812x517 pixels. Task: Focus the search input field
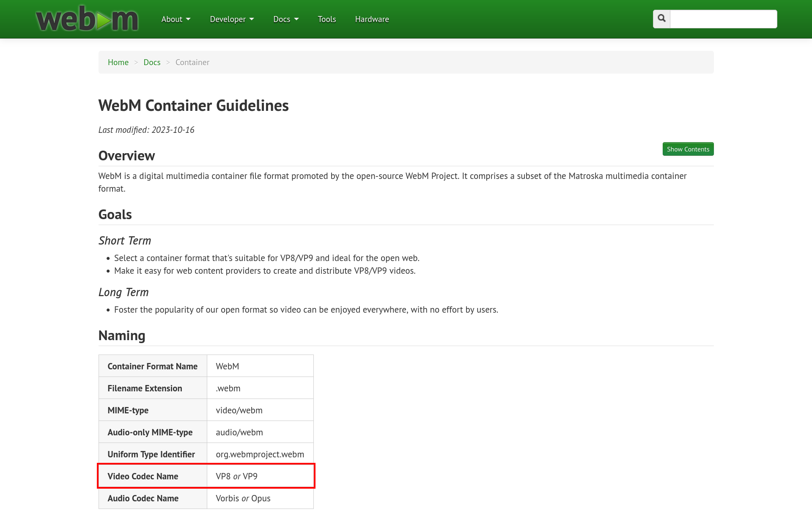(724, 19)
